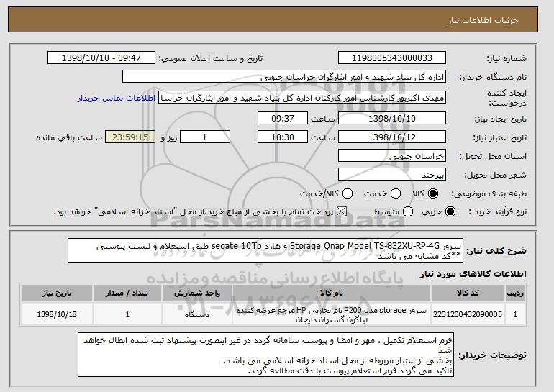Viewport: 554px width, 392px height.
Task: Click item code 2231200432090005 cell
Action: tap(468, 314)
